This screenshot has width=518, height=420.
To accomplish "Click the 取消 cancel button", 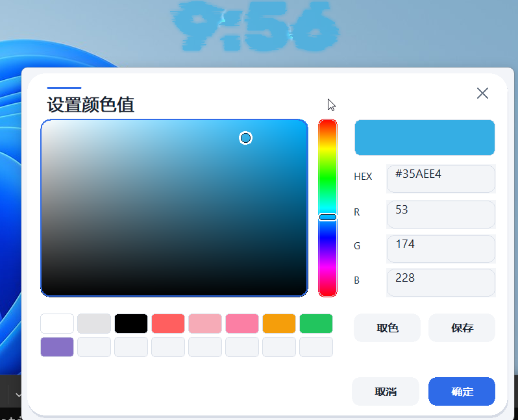I will tap(386, 391).
